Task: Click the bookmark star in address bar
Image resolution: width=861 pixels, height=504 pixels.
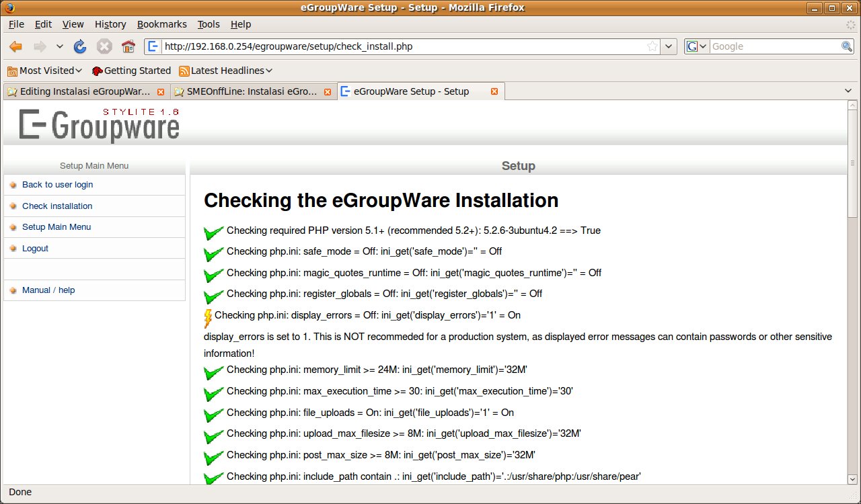Action: (x=652, y=46)
